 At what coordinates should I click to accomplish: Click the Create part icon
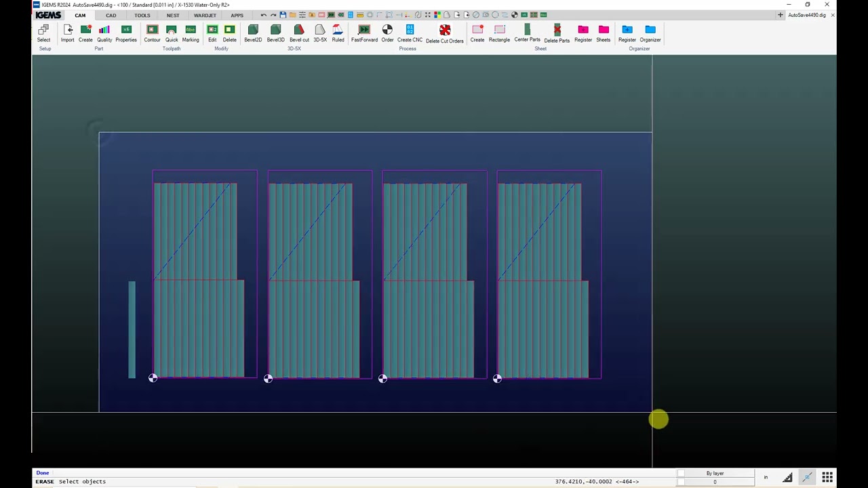85,33
